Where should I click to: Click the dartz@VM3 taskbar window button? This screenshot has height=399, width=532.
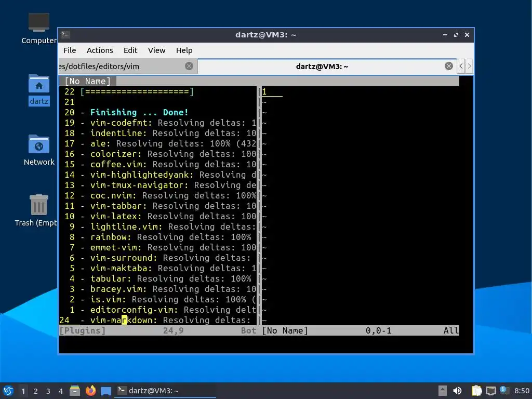coord(165,391)
